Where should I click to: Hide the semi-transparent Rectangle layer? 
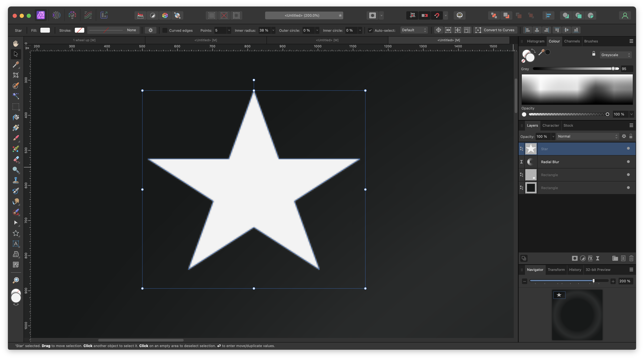point(628,175)
